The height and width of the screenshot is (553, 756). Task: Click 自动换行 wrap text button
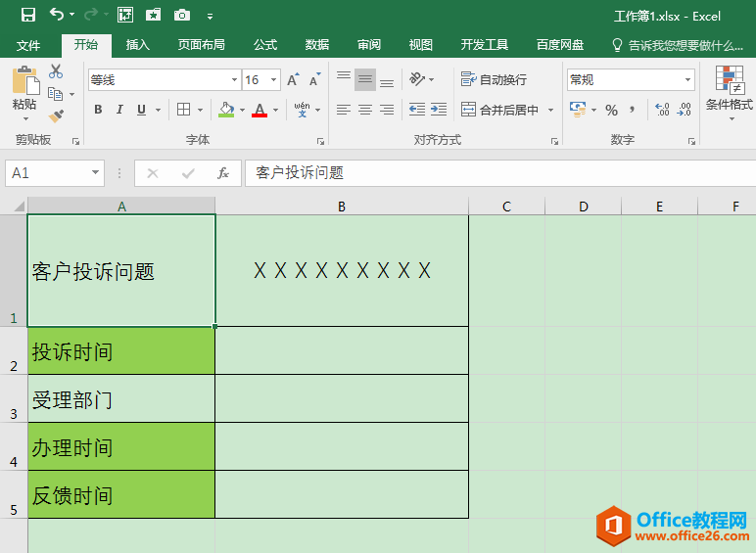(x=494, y=79)
